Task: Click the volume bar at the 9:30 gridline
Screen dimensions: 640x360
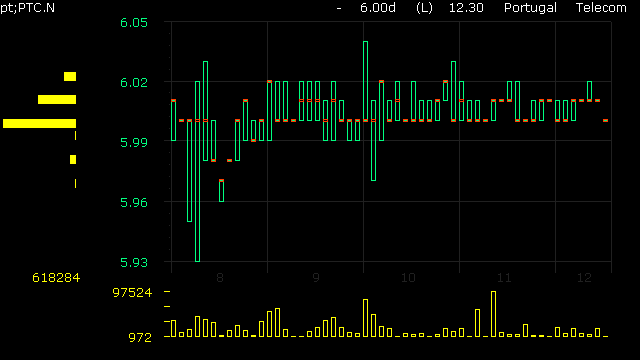Action: 366,318
